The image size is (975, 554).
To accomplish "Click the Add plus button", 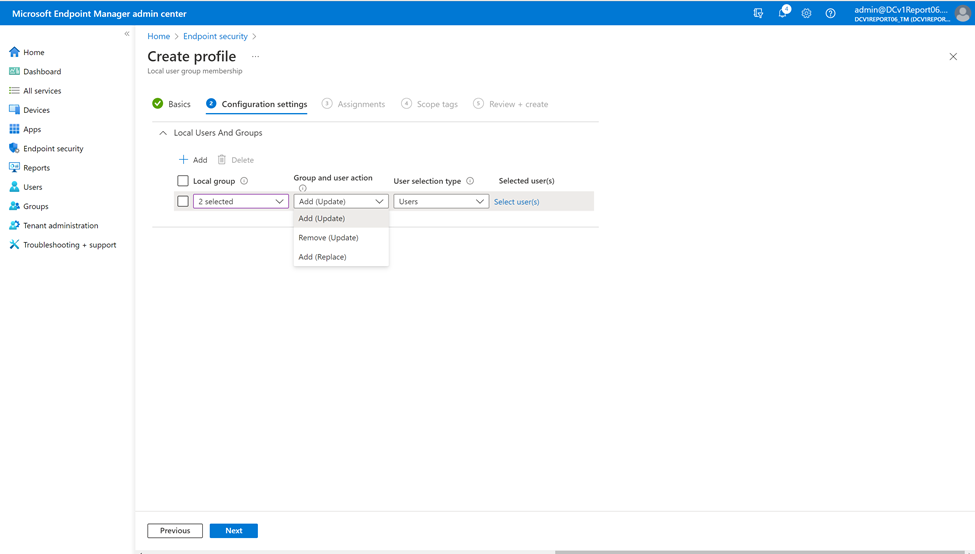I will coord(193,160).
